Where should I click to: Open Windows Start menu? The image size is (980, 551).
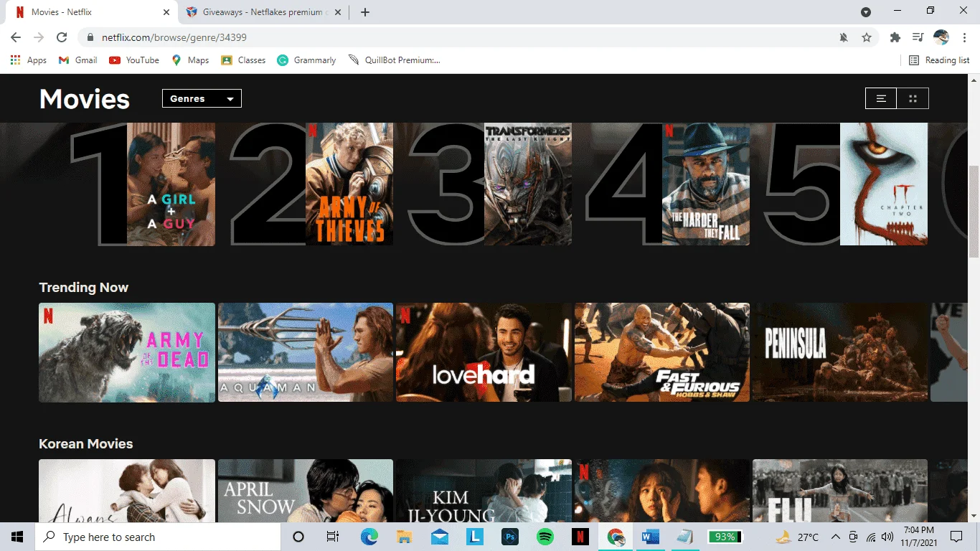click(17, 537)
